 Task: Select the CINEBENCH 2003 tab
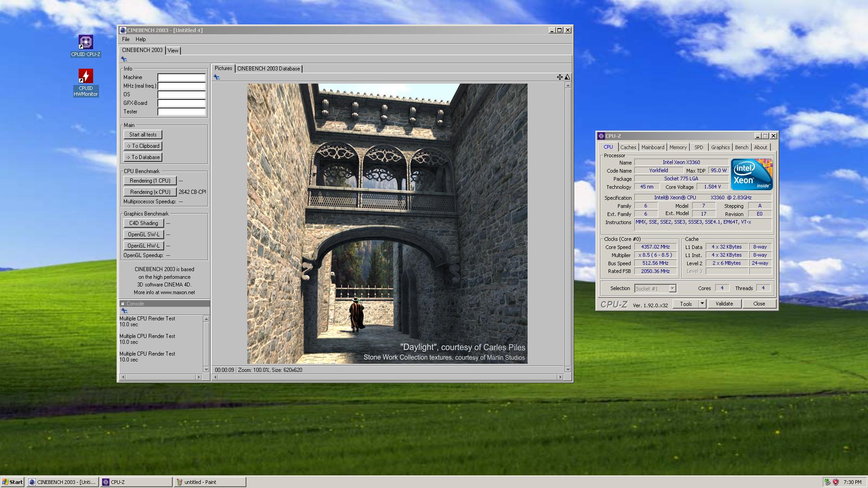142,50
